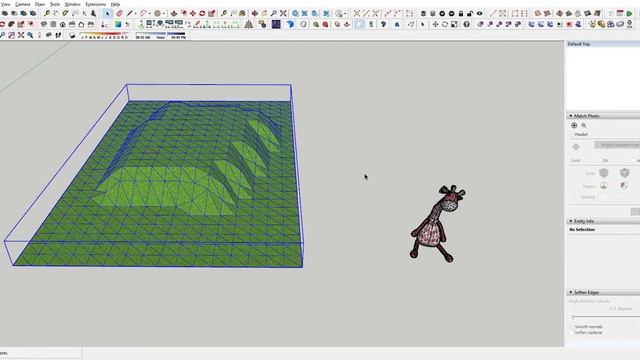Click the shadow date months slider
640x360 pixels.
104,34
